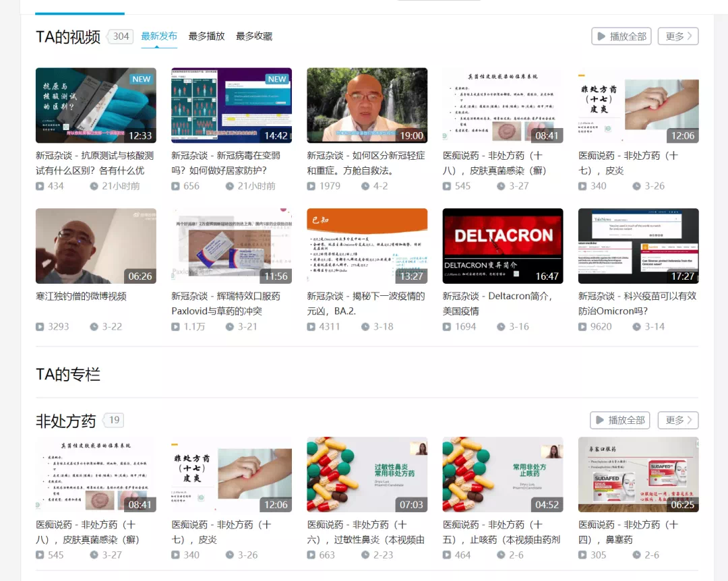Click clock icon next to 3-14 date
The height and width of the screenshot is (581, 728).
pos(636,327)
